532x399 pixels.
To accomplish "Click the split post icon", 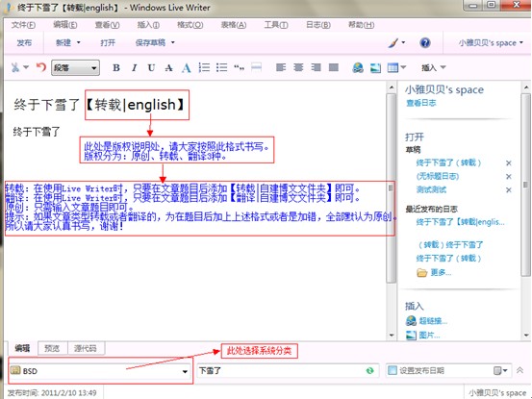I will pyautogui.click(x=257, y=67).
